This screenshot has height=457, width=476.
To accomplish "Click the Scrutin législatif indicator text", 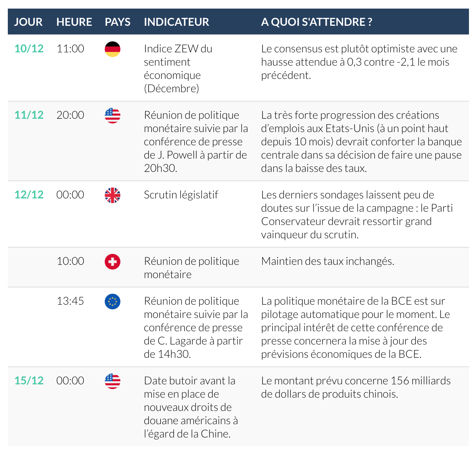I will [x=181, y=195].
